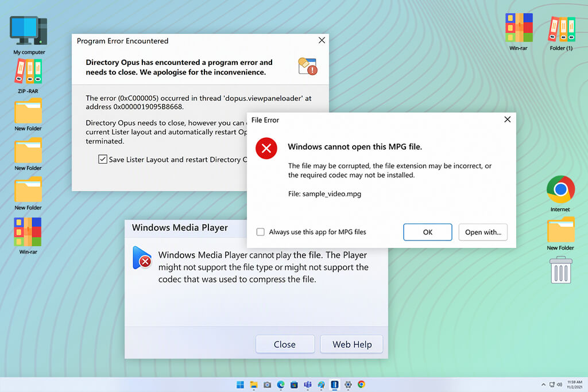Open Microsoft Teams from the taskbar
The image size is (588, 392).
click(308, 385)
